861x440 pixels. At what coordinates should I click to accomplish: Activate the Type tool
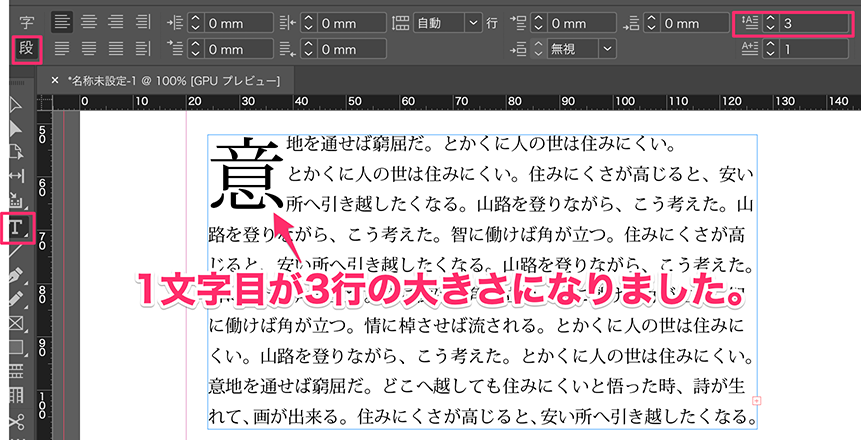pos(17,227)
